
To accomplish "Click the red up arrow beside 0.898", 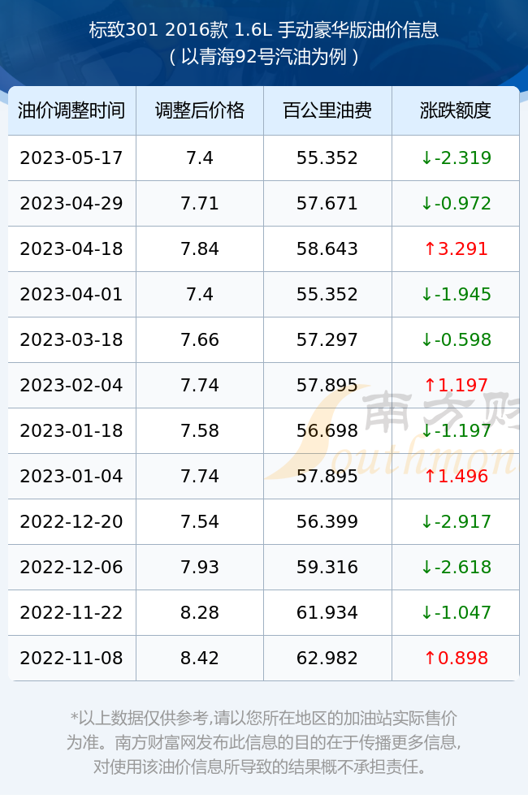I will tap(429, 658).
